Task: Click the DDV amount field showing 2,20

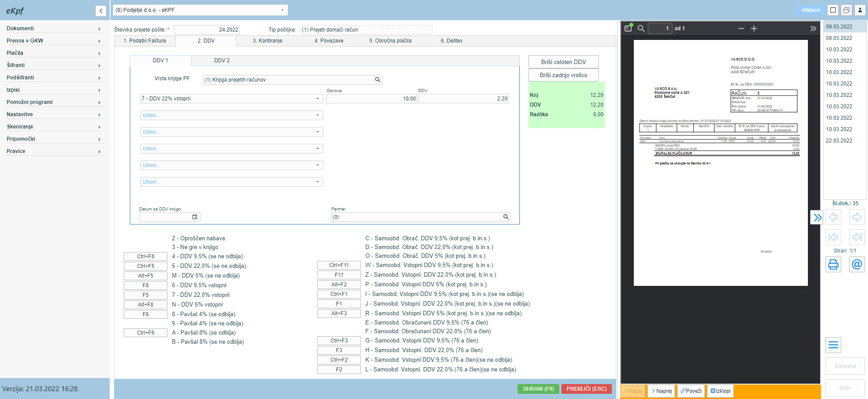Action: tap(463, 99)
